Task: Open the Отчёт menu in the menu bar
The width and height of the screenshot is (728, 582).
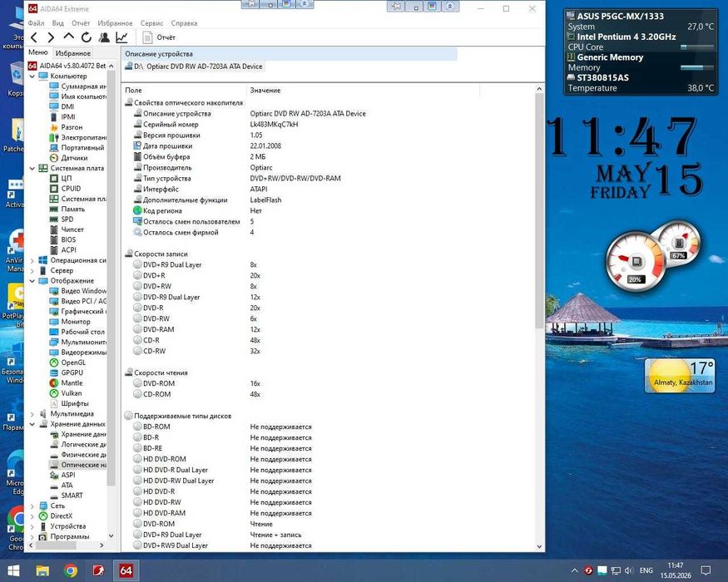Action: (x=81, y=22)
